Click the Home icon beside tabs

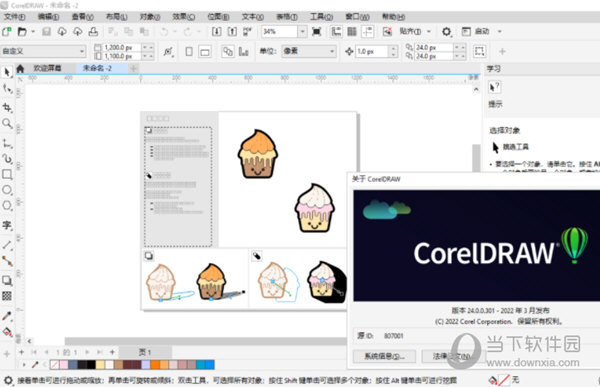[20, 69]
